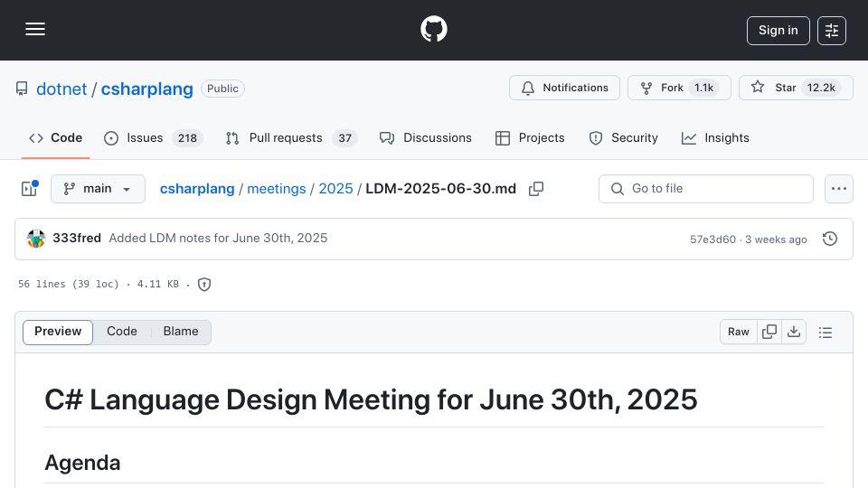The height and width of the screenshot is (488, 868).
Task: Switch to the Code view
Action: [x=122, y=332]
